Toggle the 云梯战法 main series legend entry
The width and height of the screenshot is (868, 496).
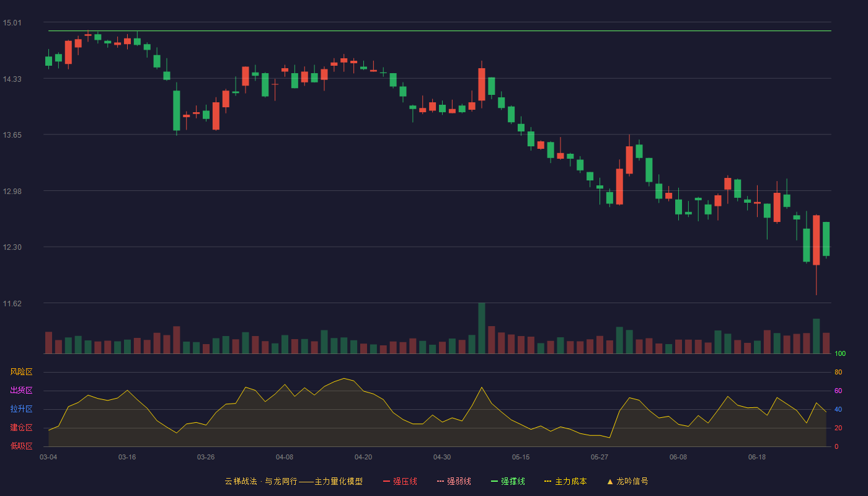[293, 481]
